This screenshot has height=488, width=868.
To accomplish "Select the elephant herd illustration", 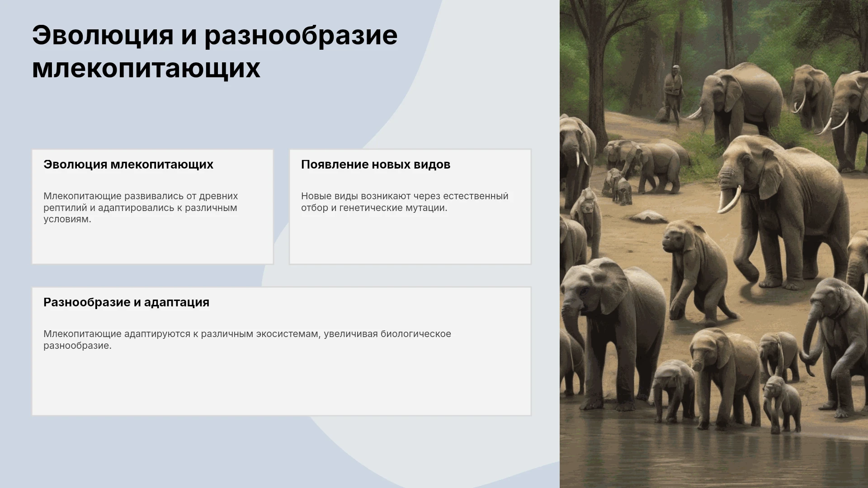I will point(714,244).
